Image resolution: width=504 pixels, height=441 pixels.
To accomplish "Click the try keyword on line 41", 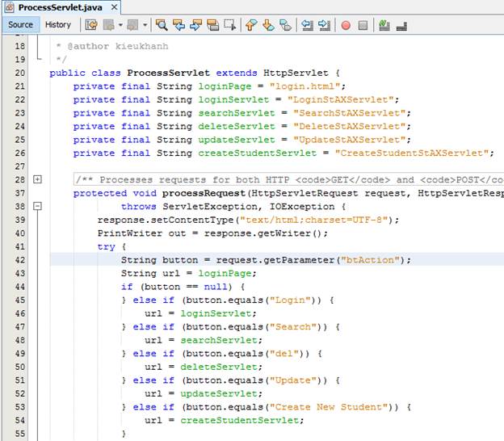I will pyautogui.click(x=107, y=247).
